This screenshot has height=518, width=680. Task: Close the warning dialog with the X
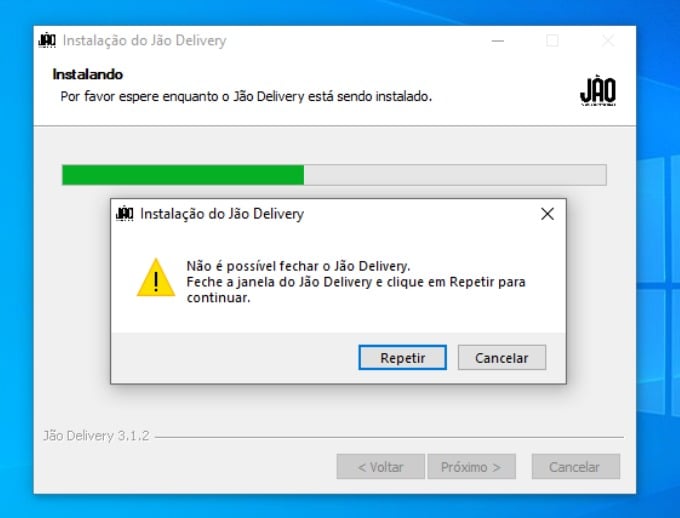[547, 213]
